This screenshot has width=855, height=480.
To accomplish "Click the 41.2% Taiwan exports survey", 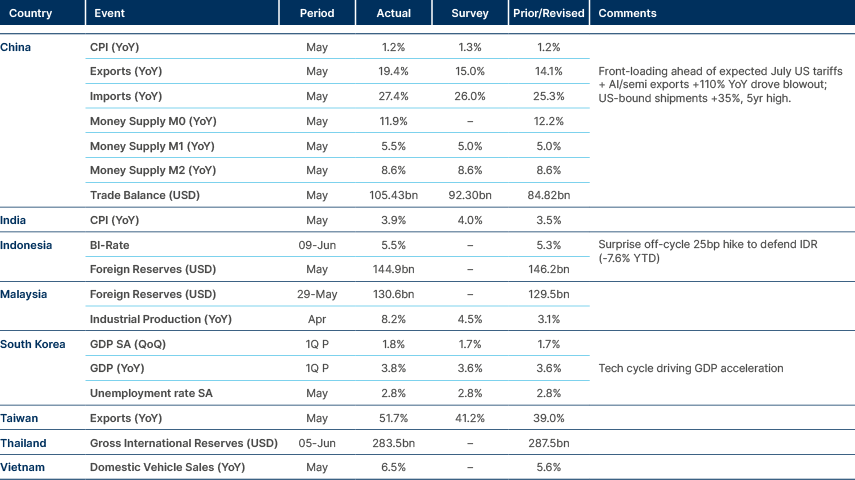I will coord(469,418).
